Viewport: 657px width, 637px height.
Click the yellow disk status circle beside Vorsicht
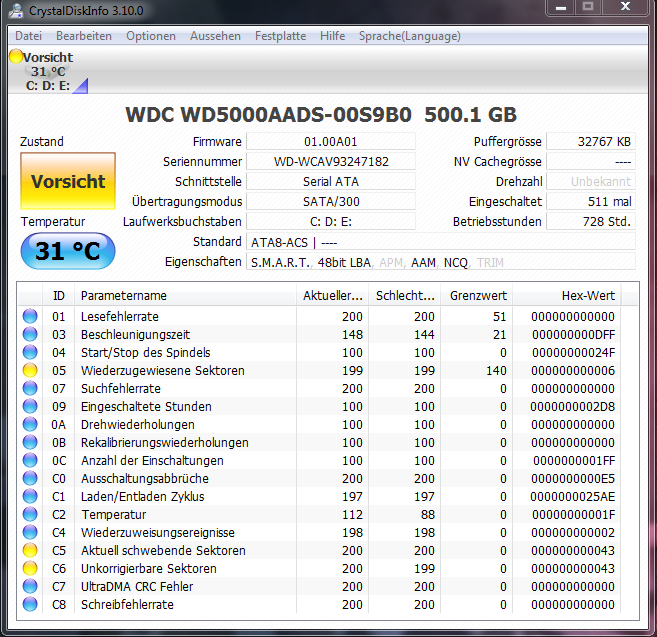[16, 56]
